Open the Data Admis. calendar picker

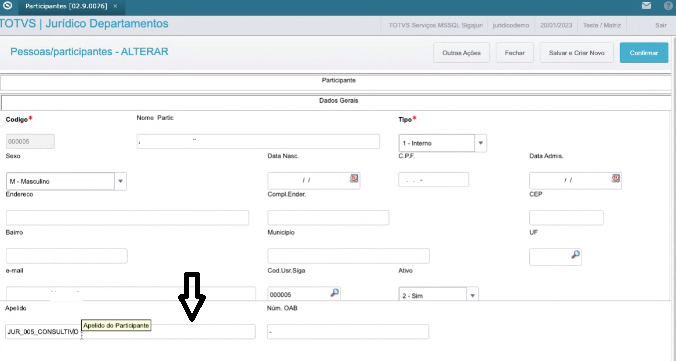pos(616,178)
